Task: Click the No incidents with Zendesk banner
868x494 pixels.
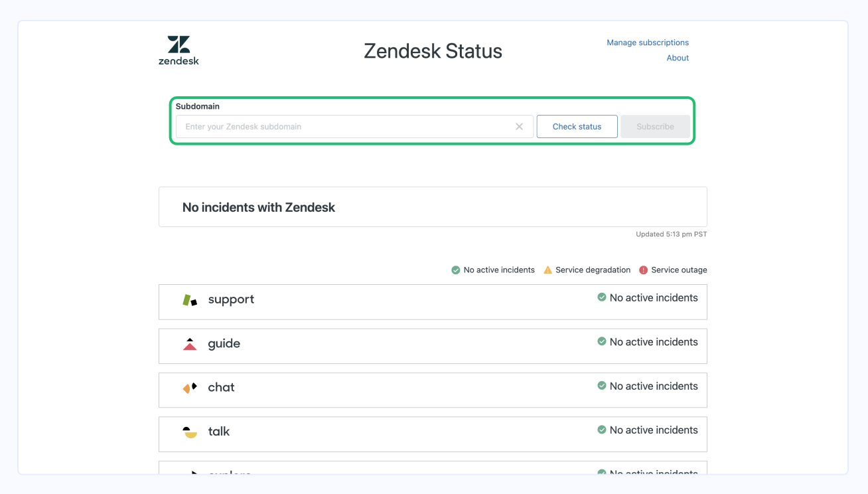Action: 433,206
